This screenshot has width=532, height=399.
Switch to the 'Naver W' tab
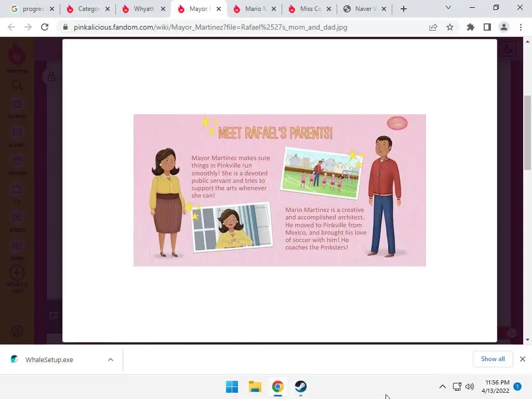point(364,9)
